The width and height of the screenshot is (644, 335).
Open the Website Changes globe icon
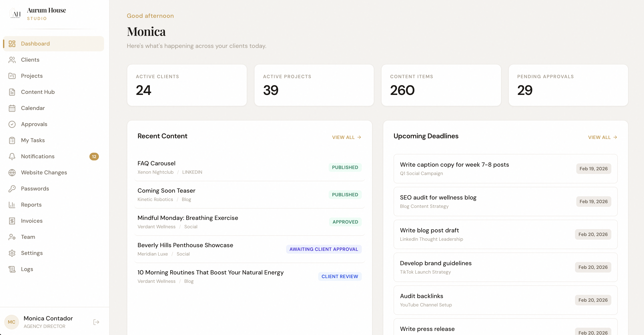(x=12, y=172)
